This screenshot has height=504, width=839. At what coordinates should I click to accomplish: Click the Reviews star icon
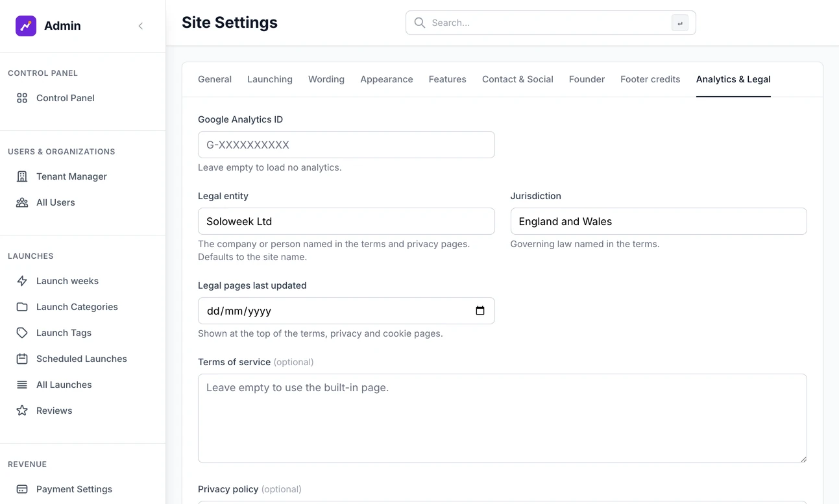[x=22, y=411]
